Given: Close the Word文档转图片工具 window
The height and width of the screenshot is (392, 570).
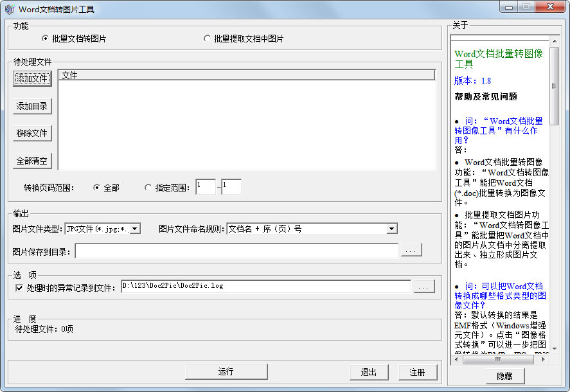Looking at the screenshot, I should click(x=550, y=7).
